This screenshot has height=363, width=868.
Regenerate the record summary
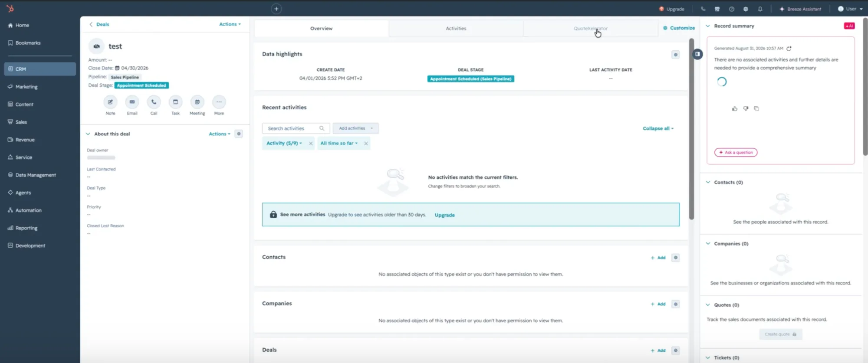(x=789, y=49)
